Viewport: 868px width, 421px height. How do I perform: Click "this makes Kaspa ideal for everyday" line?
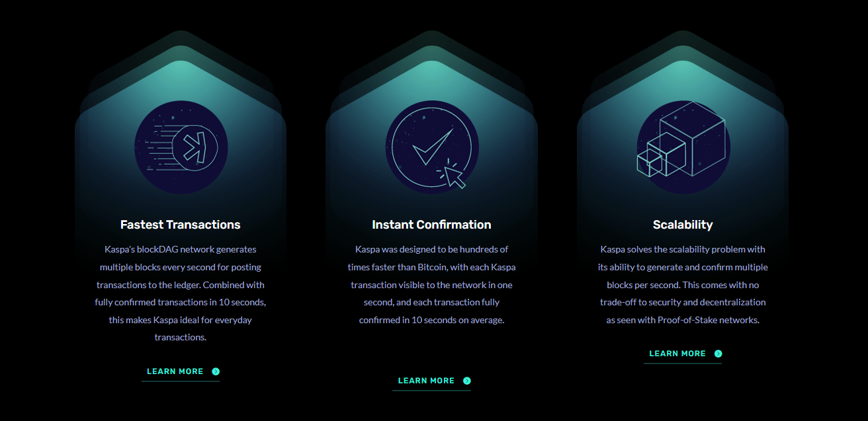[x=180, y=320]
